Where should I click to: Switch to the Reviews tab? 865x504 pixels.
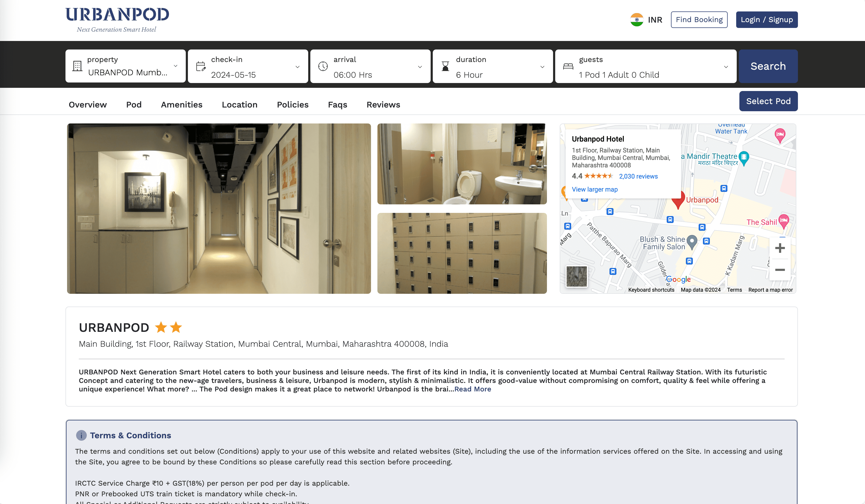click(x=383, y=104)
